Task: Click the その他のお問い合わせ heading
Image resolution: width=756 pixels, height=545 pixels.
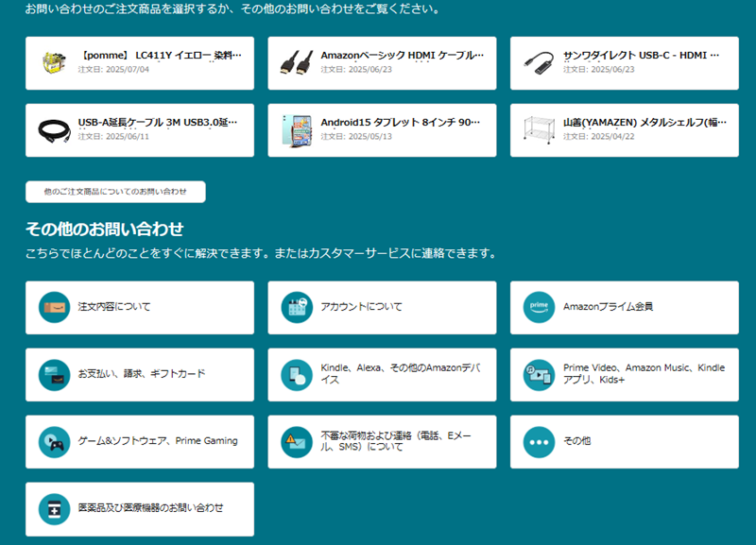Action: click(x=105, y=229)
